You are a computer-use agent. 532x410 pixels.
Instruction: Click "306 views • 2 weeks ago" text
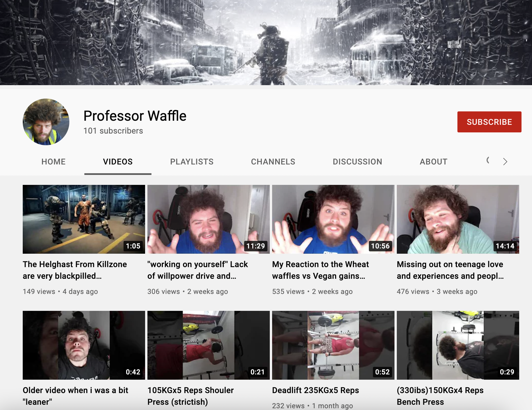[188, 292]
